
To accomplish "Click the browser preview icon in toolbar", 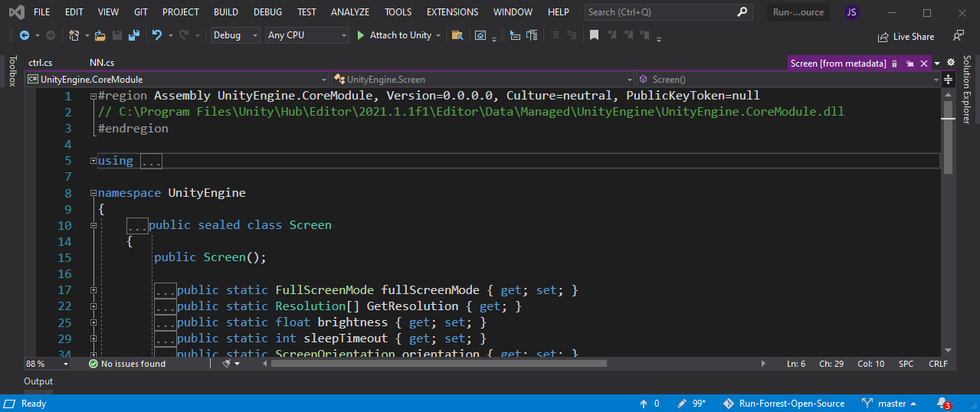I will (480, 35).
